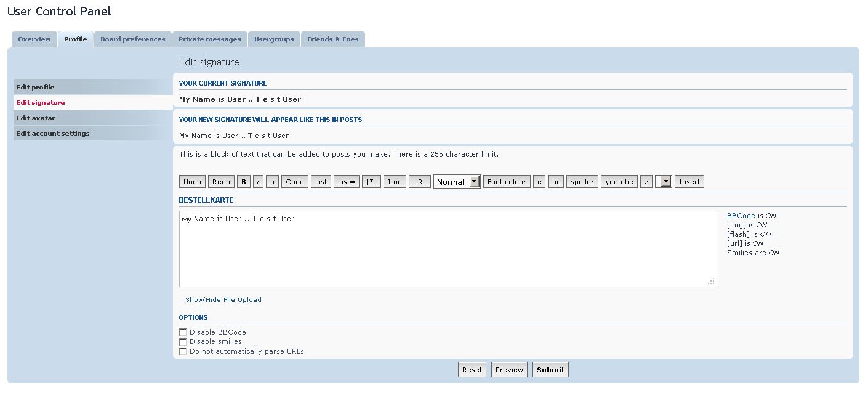Enable the Disable BBCode checkbox
This screenshot has width=868, height=395.
(x=183, y=332)
